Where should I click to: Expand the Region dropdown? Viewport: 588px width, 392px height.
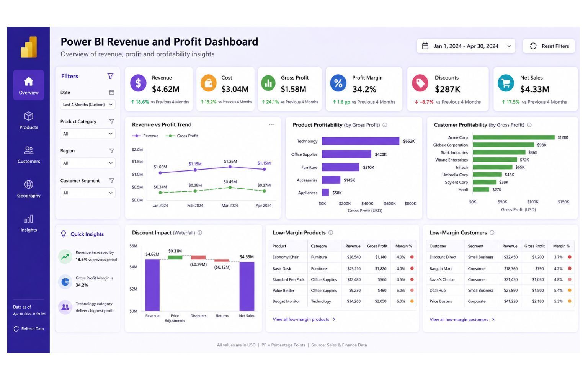(88, 163)
